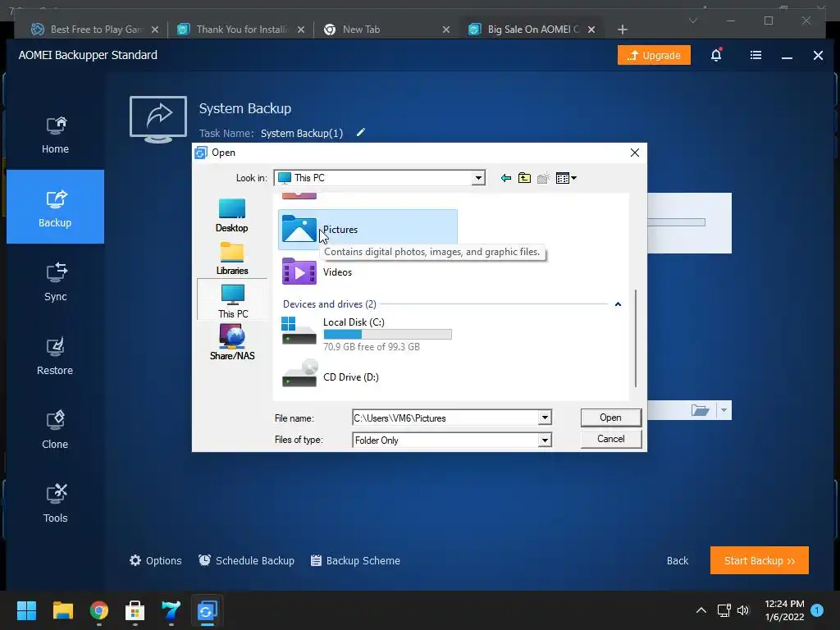Image resolution: width=840 pixels, height=630 pixels.
Task: Click the Upgrade button
Action: [654, 55]
